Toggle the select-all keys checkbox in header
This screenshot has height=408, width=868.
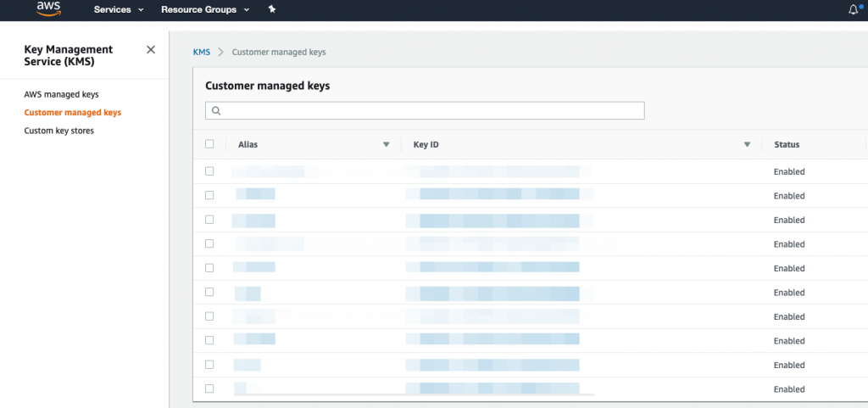(210, 144)
